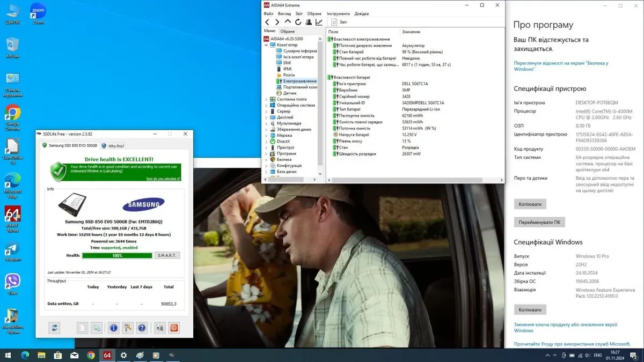Click AIDA64 icon in the taskbar

(x=107, y=355)
